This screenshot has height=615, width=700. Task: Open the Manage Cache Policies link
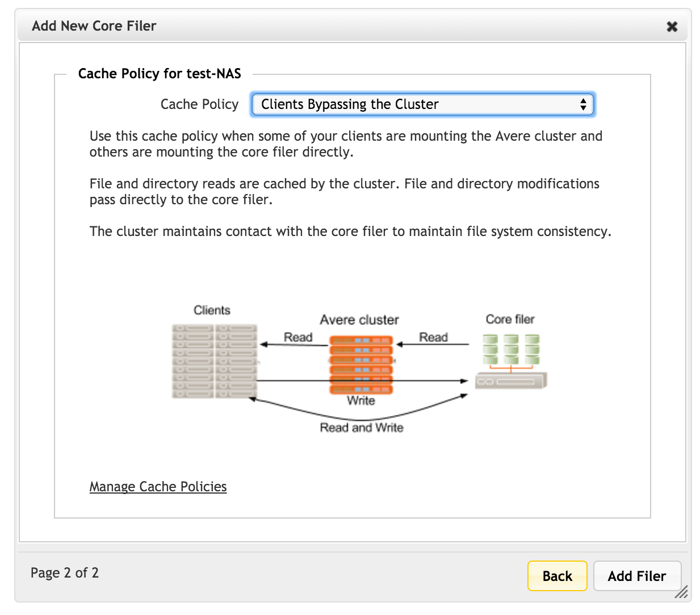[158, 487]
